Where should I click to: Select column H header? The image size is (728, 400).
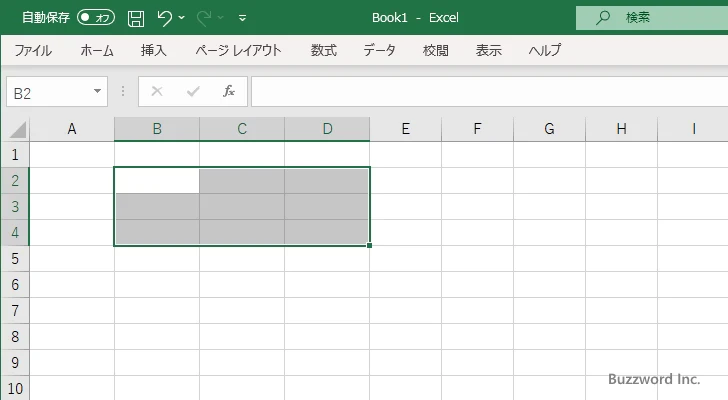point(622,129)
